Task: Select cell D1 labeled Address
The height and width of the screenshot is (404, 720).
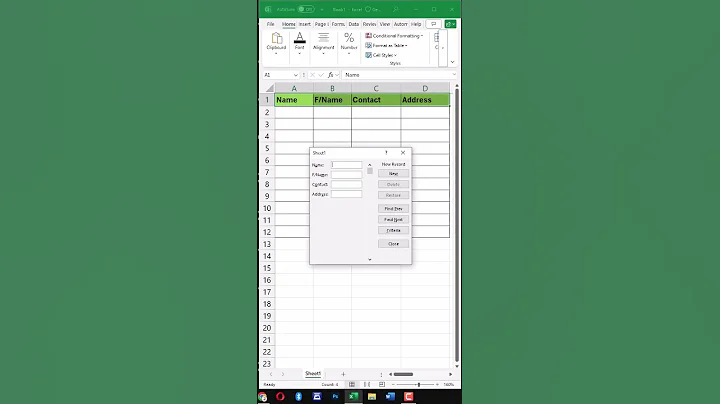Action: click(x=425, y=100)
